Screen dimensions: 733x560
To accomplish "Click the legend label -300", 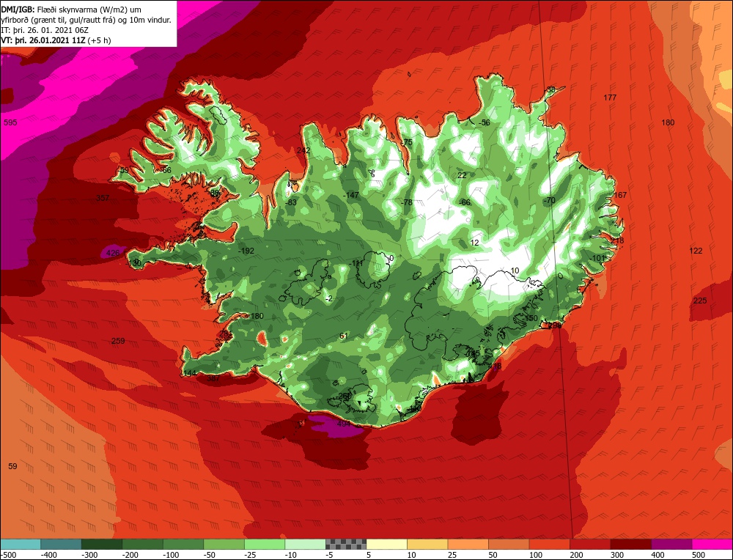I will (x=90, y=555).
